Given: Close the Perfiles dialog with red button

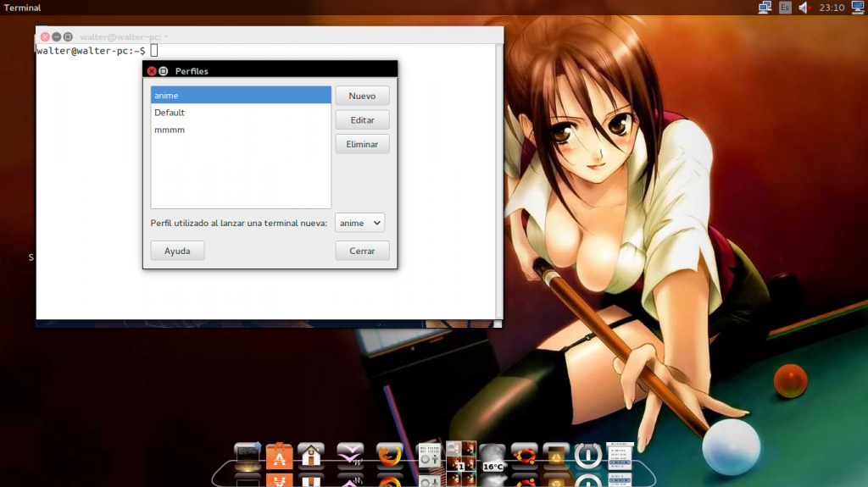Looking at the screenshot, I should tap(152, 71).
